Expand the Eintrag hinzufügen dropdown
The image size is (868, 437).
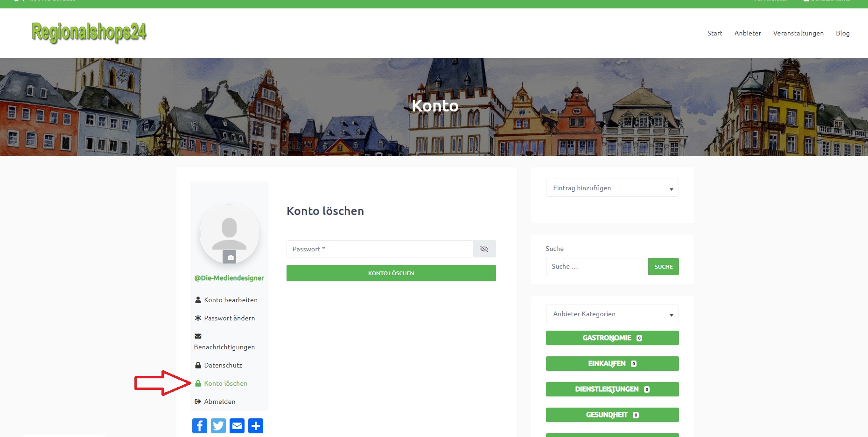(612, 188)
